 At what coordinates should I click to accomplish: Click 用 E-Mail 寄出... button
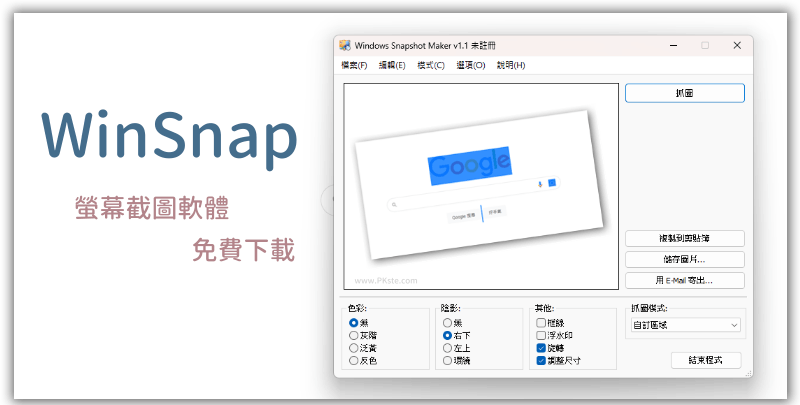tap(685, 280)
